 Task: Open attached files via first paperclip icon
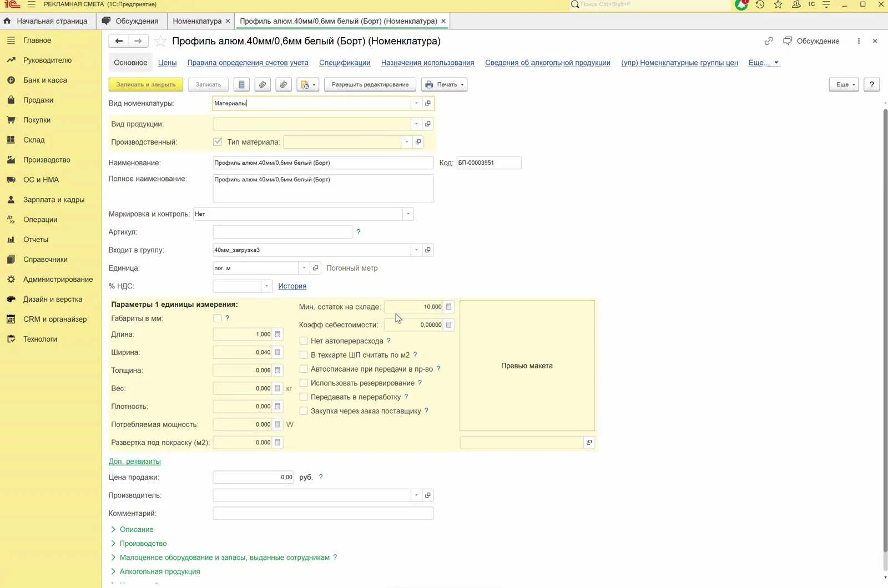pyautogui.click(x=263, y=84)
